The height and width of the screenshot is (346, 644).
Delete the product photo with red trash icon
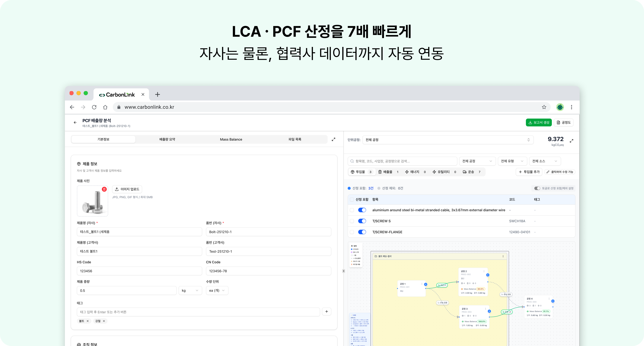pyautogui.click(x=104, y=189)
